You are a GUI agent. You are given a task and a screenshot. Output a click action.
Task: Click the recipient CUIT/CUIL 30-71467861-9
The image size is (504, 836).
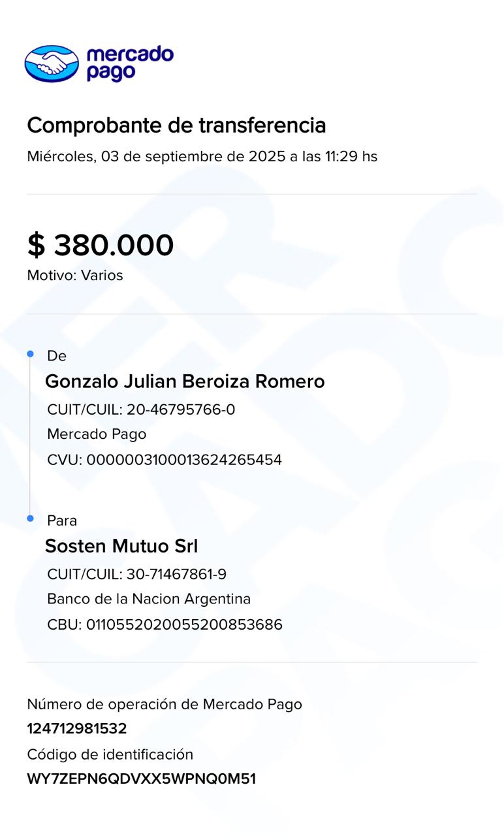click(137, 574)
